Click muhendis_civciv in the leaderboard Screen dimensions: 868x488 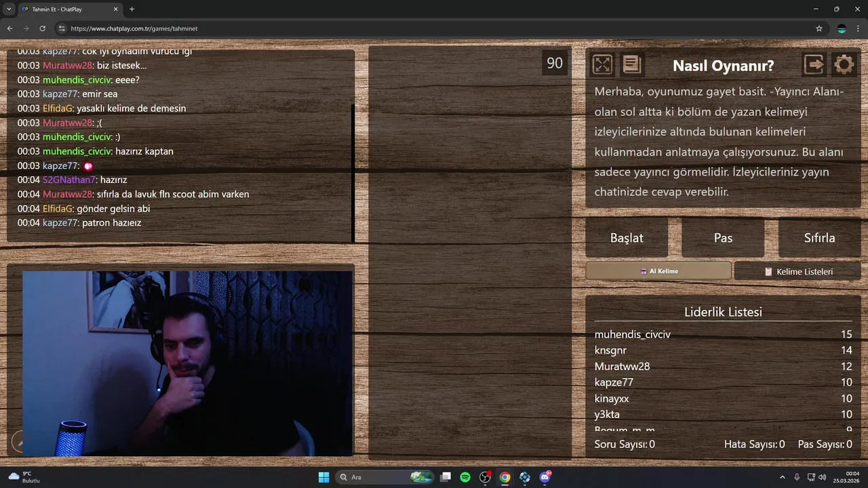(x=633, y=335)
